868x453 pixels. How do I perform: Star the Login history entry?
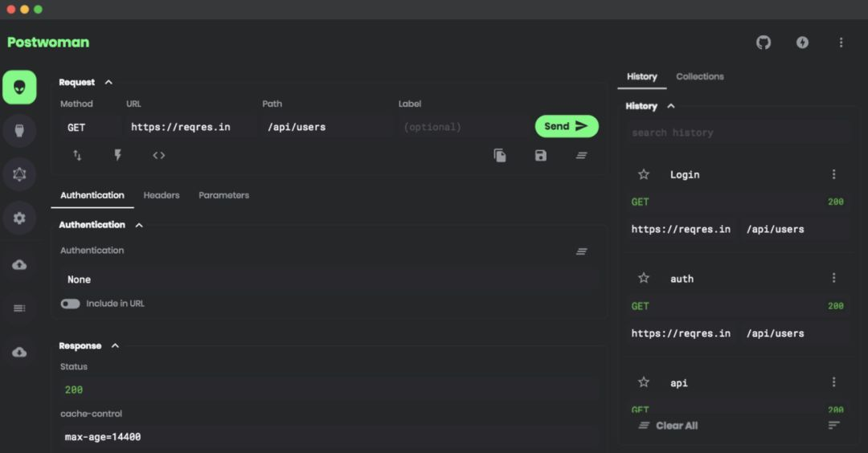coord(643,174)
